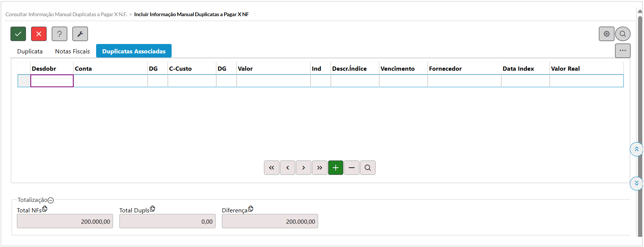This screenshot has height=247, width=644.
Task: Add a new row with green plus
Action: click(x=336, y=168)
